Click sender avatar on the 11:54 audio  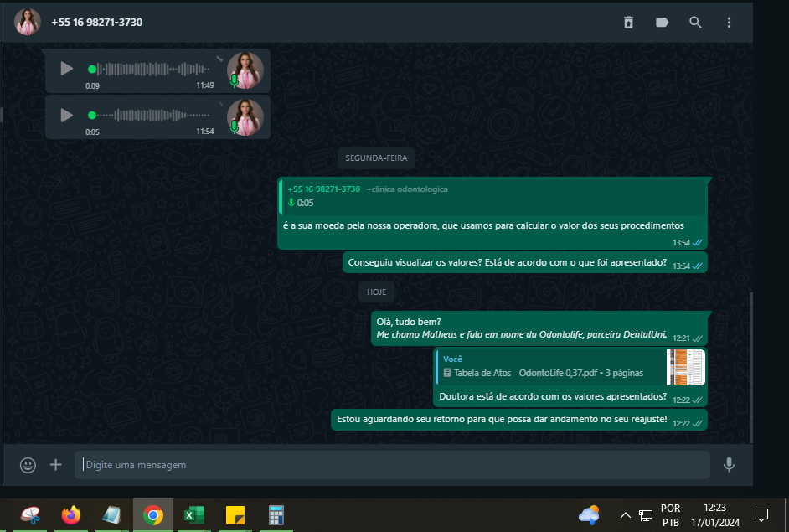tap(245, 117)
